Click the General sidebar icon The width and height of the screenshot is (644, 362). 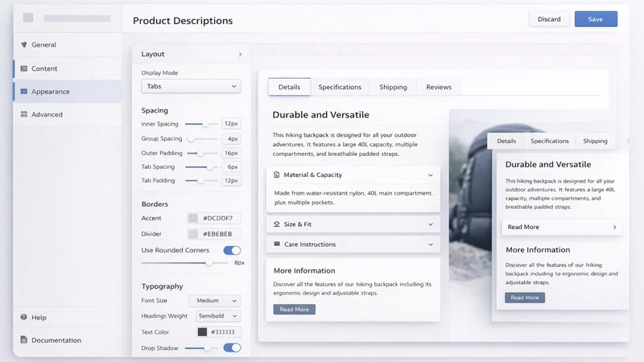click(x=24, y=44)
